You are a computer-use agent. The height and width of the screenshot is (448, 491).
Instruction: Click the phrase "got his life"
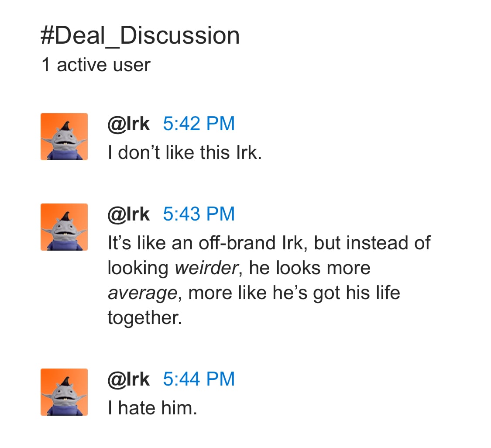(x=356, y=293)
